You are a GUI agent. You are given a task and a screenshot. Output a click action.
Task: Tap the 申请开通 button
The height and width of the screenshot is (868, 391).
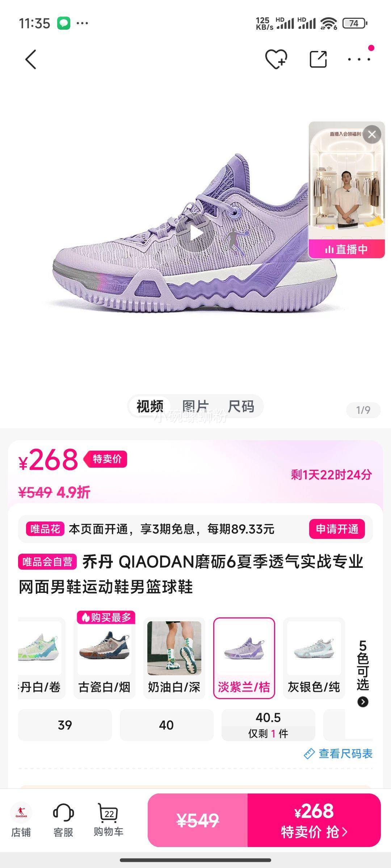tap(337, 529)
